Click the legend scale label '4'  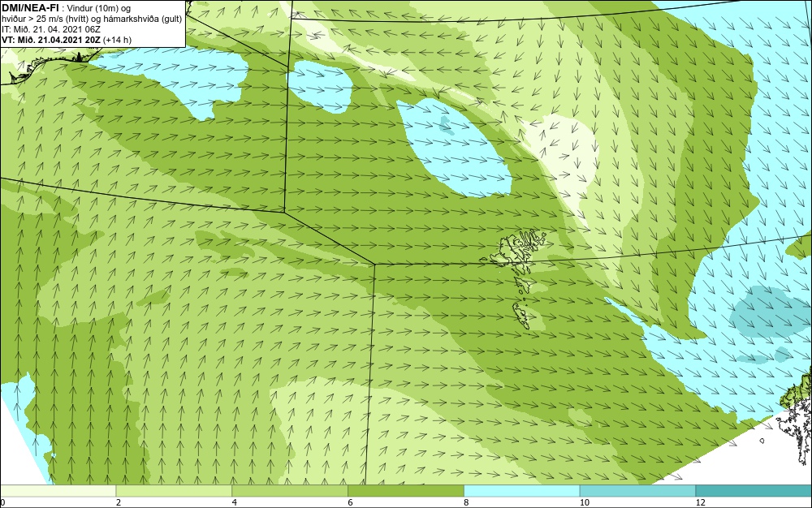click(235, 502)
